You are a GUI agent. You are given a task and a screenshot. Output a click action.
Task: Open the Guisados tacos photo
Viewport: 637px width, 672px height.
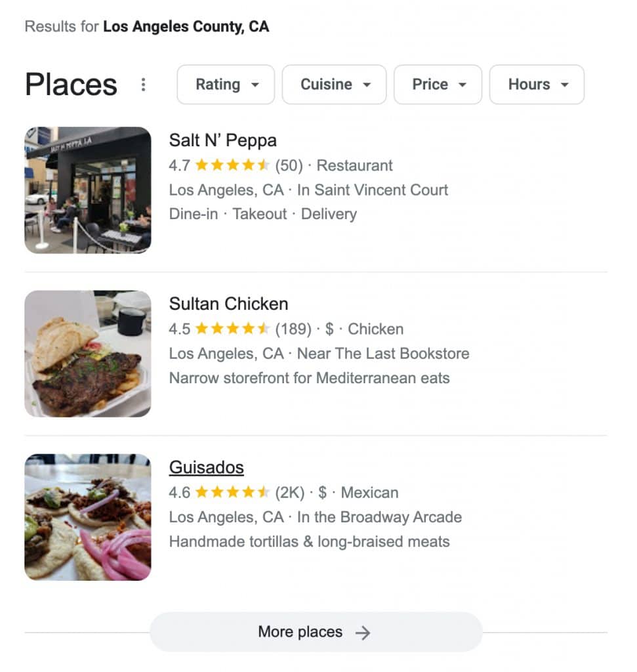[x=88, y=517]
